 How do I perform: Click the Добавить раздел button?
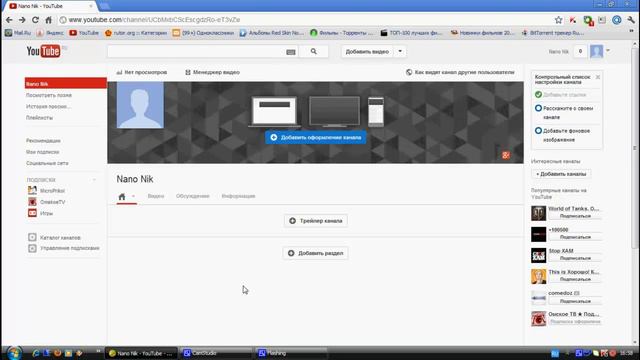point(316,253)
